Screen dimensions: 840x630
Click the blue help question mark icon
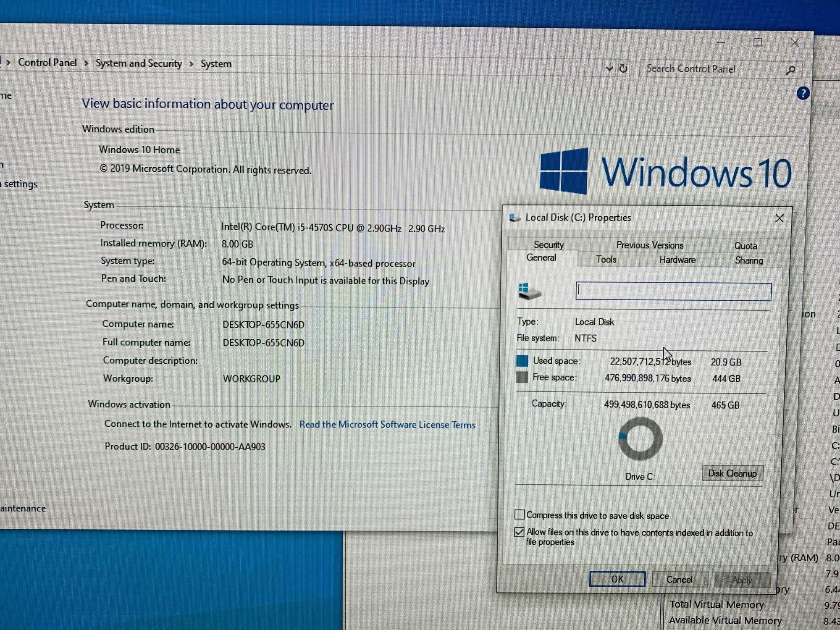[x=803, y=93]
